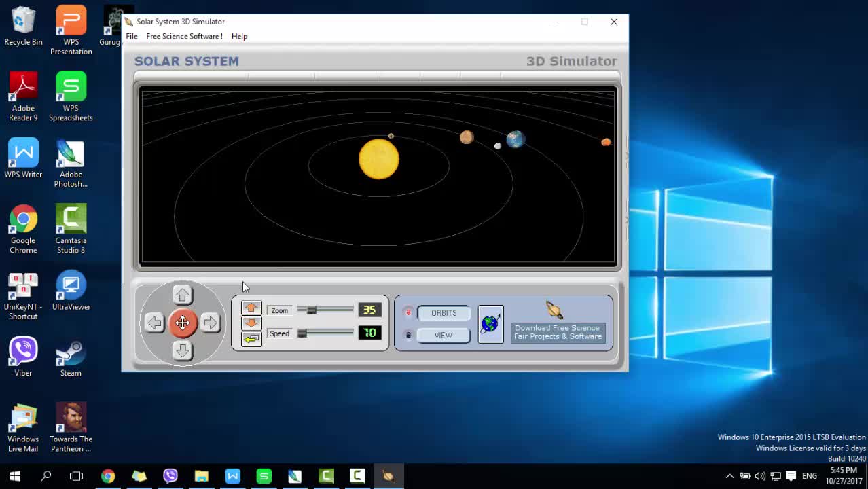Open WPS Writer desktop shortcut

[x=23, y=158]
